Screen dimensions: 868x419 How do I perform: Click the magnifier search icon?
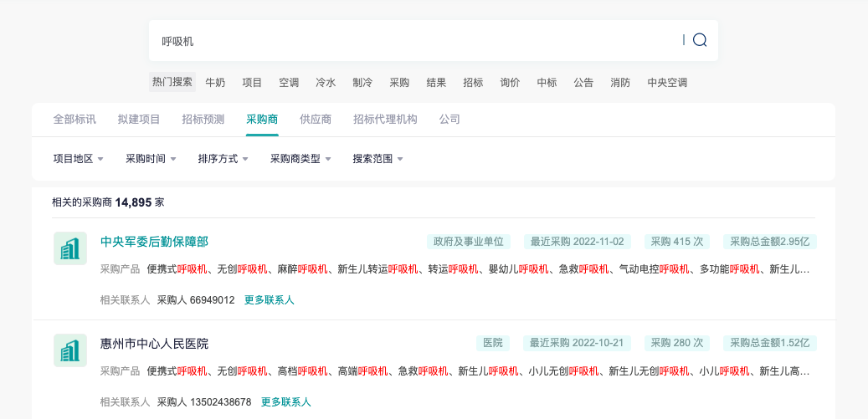click(700, 40)
